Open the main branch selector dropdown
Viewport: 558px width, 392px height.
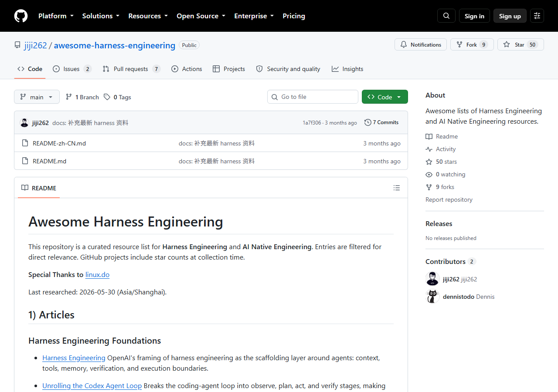pyautogui.click(x=37, y=97)
